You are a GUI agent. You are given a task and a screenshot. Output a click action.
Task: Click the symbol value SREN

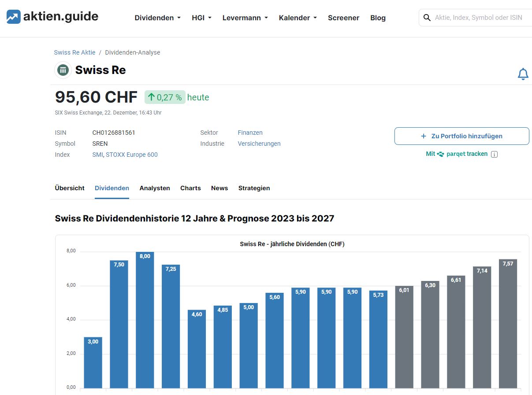coord(100,144)
